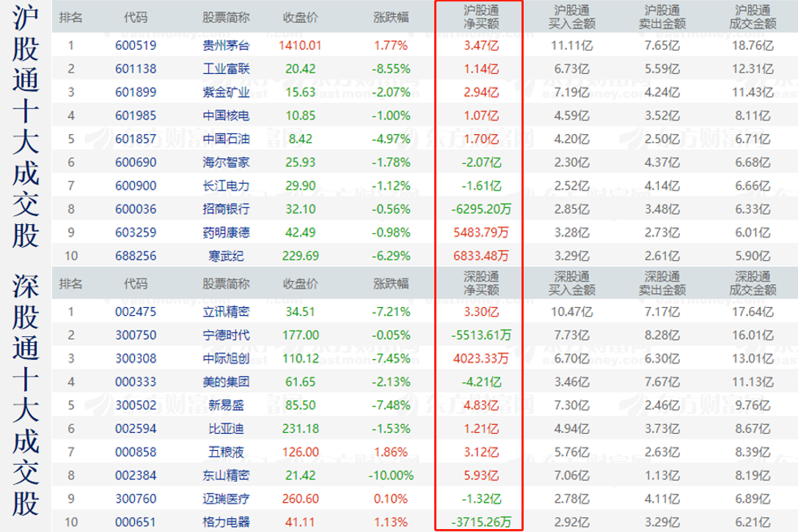798x532 pixels.
Task: Click stock code 300760
Action: coord(136,499)
